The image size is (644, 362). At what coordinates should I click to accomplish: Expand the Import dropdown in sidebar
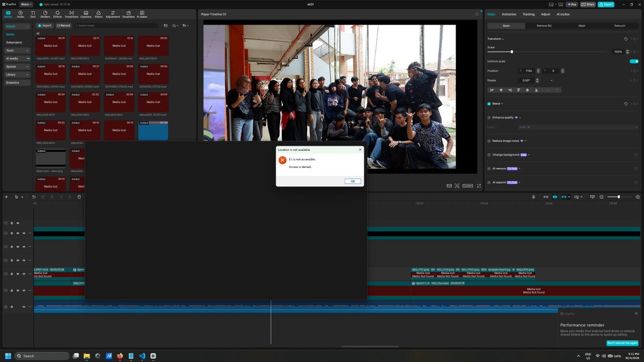tap(18, 26)
